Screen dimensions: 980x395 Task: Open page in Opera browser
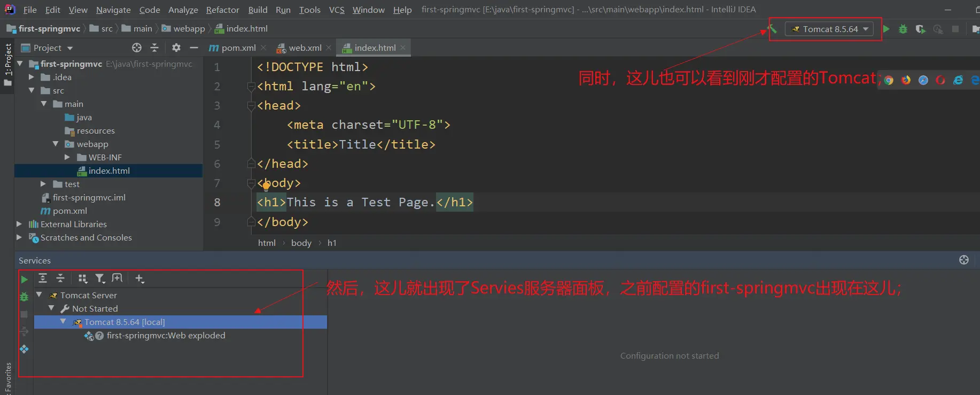(x=940, y=80)
